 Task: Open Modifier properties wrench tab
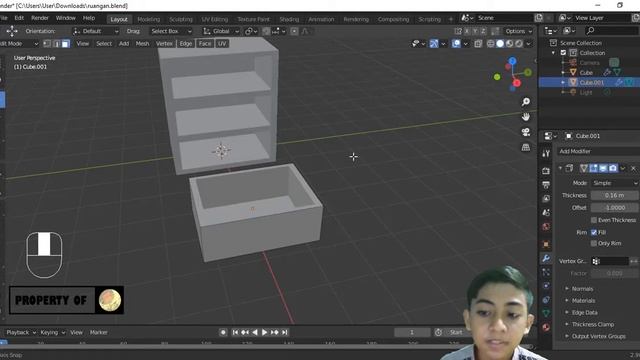click(x=546, y=258)
